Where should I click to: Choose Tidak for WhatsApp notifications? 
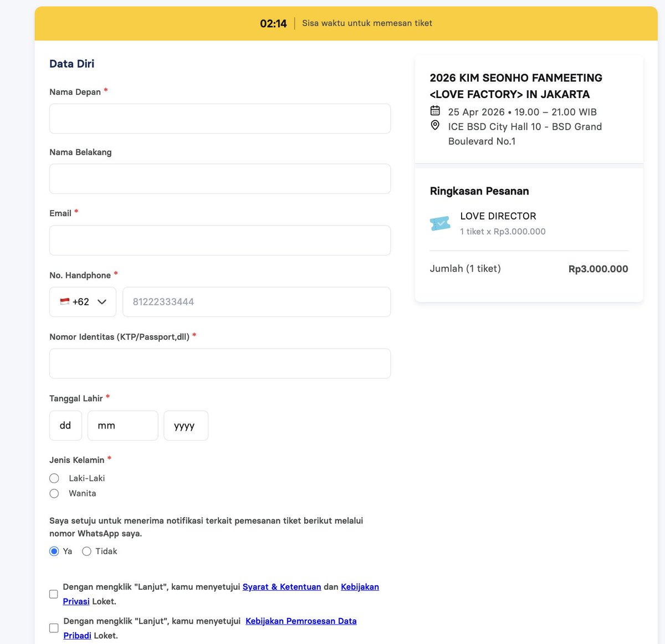(86, 551)
